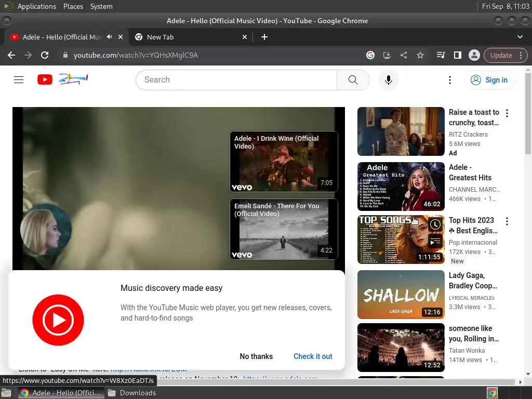This screenshot has height=399, width=532.
Task: Click the horizontal scrollbar right arrow
Action: pos(521,382)
